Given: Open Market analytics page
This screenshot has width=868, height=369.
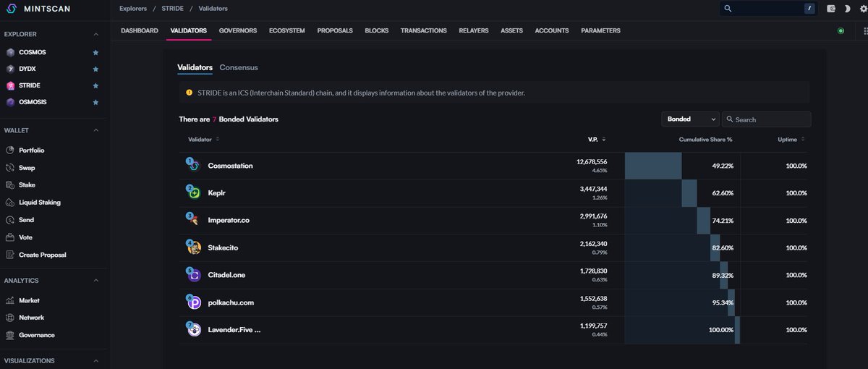Looking at the screenshot, I should click(x=29, y=300).
